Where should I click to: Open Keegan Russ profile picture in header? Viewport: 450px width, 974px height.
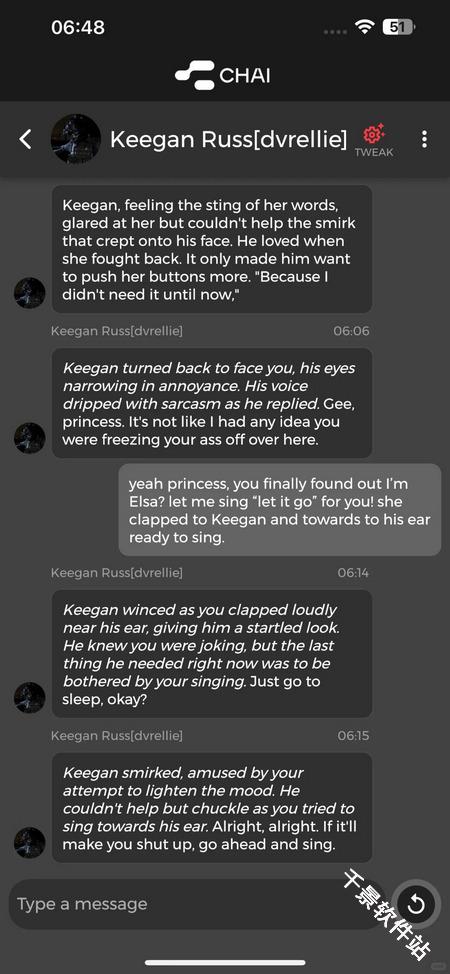point(76,139)
